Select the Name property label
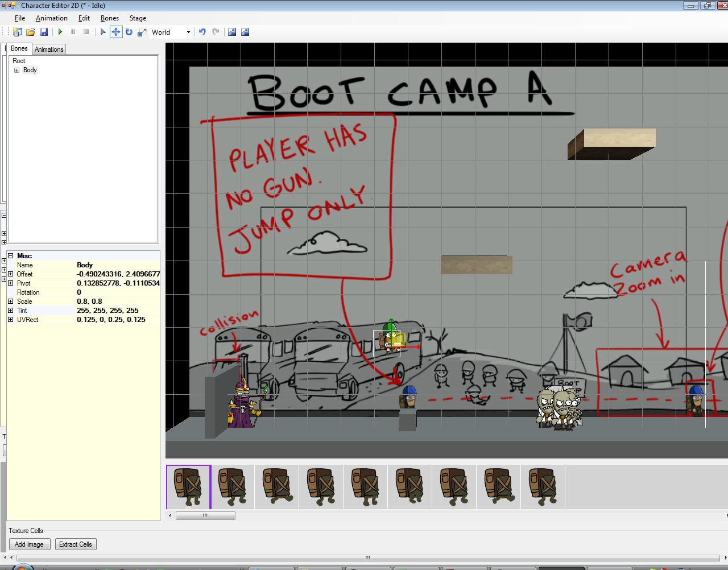728x570 pixels. [x=25, y=265]
